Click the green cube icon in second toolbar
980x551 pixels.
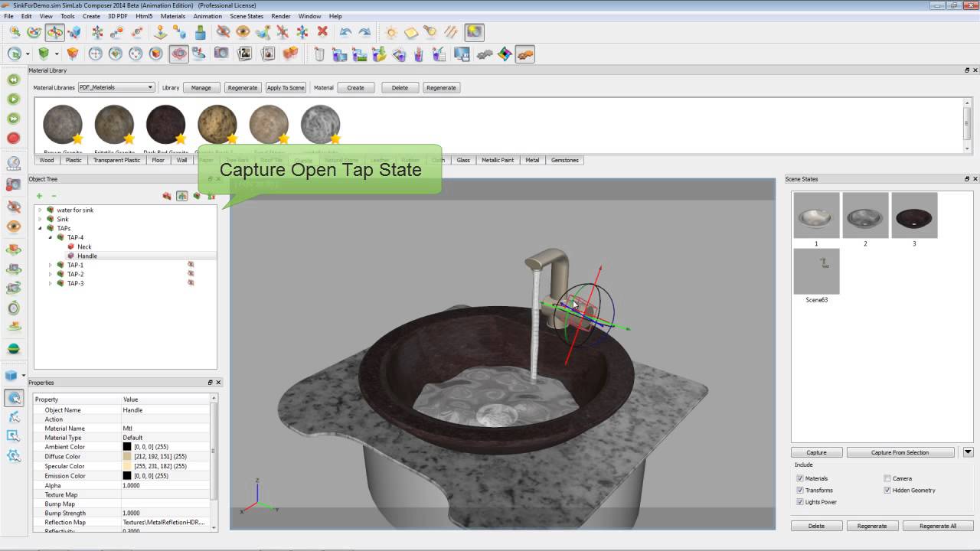[44, 54]
